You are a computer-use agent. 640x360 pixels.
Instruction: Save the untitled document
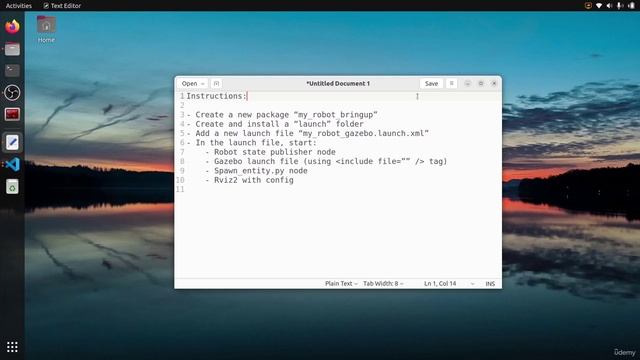point(431,83)
